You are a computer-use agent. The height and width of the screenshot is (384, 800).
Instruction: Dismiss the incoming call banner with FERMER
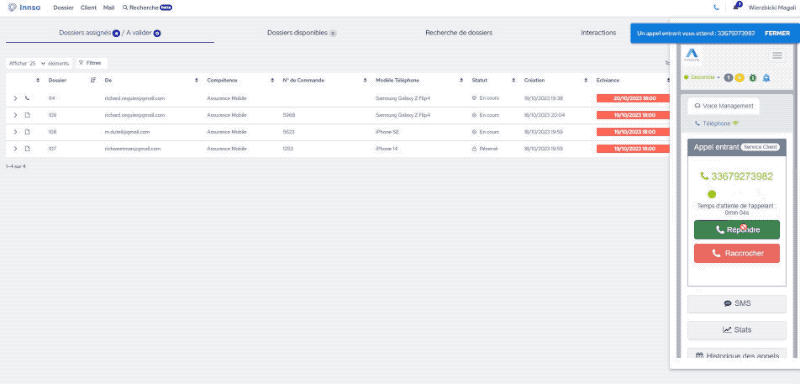777,33
